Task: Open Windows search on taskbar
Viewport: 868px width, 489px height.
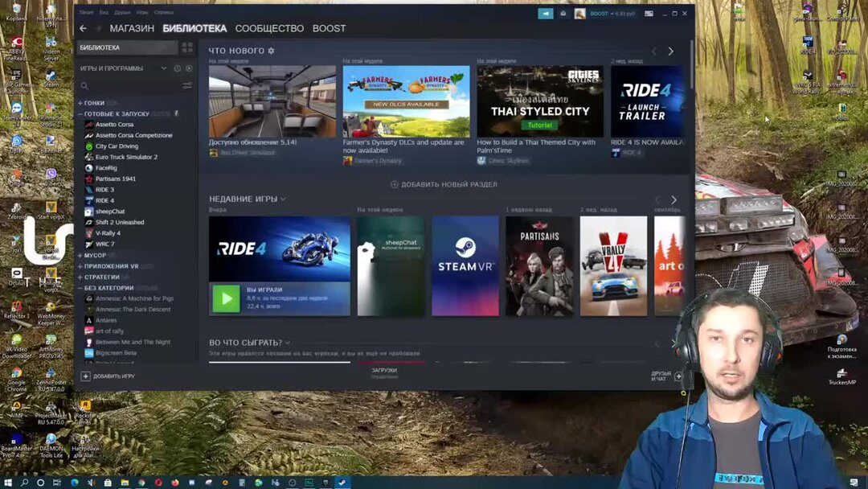Action: tap(24, 483)
